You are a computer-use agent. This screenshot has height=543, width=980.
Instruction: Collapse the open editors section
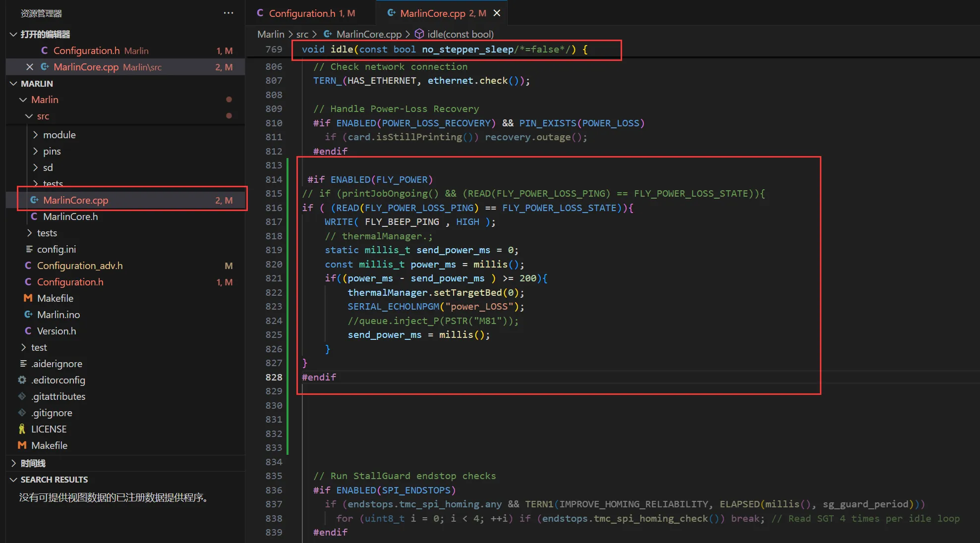coord(13,34)
